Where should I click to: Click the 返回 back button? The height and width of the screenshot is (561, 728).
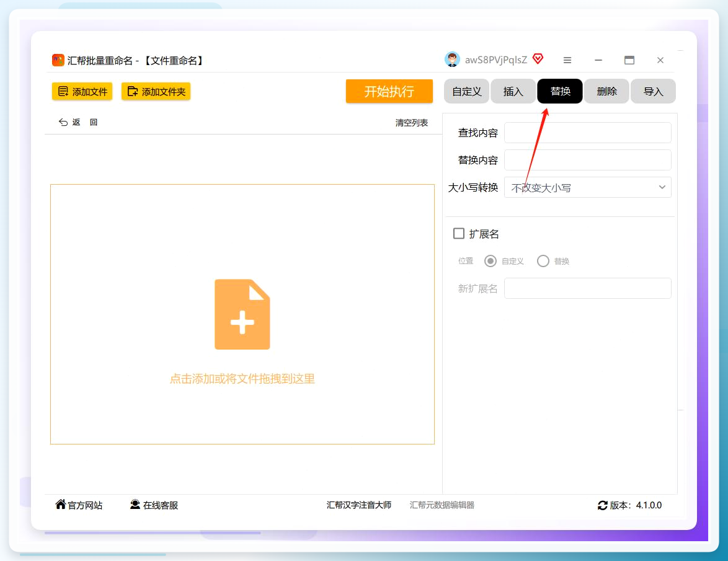[x=78, y=122]
